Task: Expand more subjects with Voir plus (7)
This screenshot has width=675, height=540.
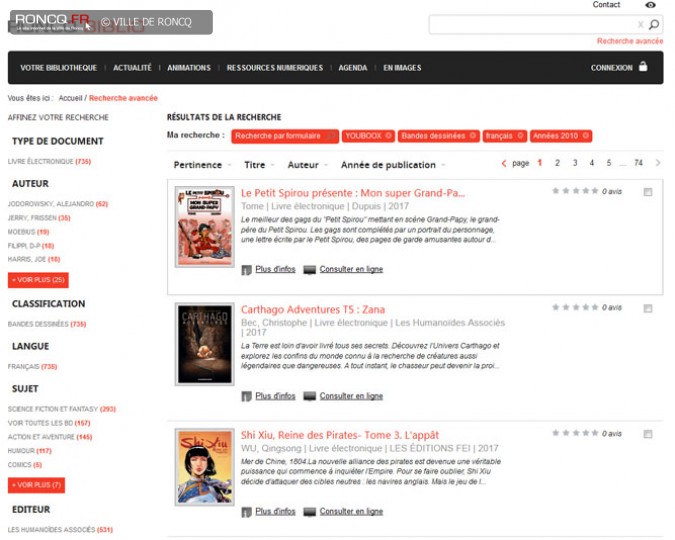Action: click(x=37, y=485)
